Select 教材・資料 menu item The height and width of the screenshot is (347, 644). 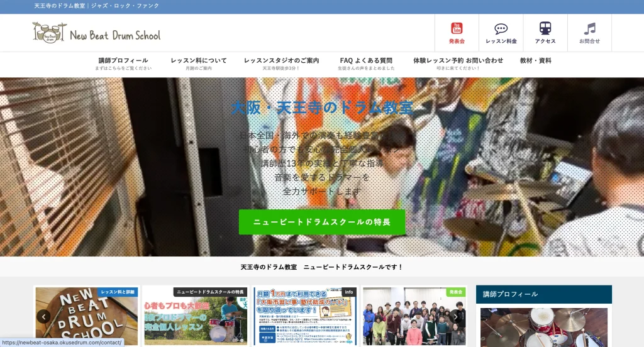click(535, 61)
